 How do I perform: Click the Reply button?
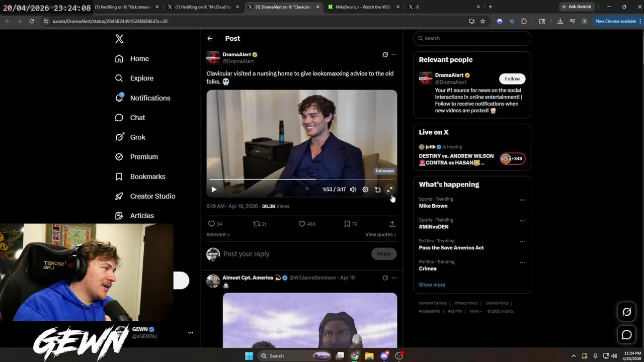(384, 254)
